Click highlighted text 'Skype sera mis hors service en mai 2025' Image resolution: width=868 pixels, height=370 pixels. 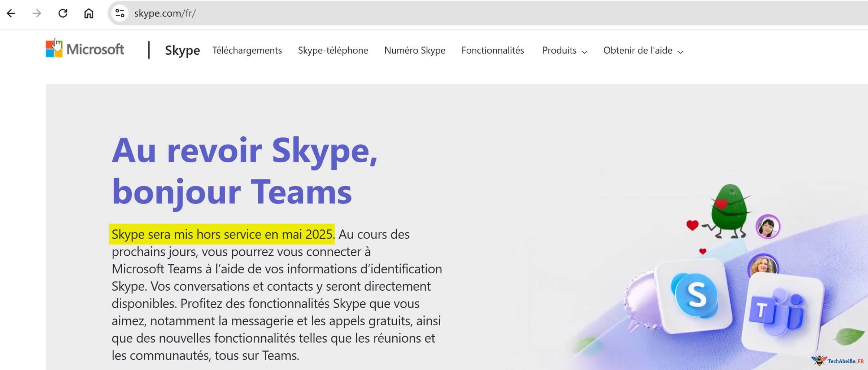(222, 234)
